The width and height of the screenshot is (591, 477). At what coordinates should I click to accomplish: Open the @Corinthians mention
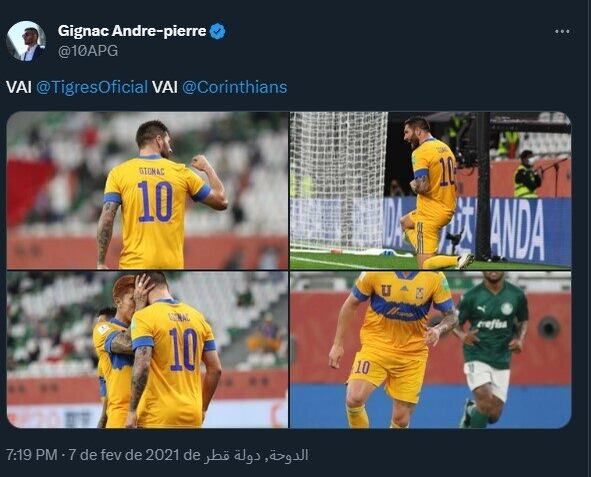click(x=234, y=87)
